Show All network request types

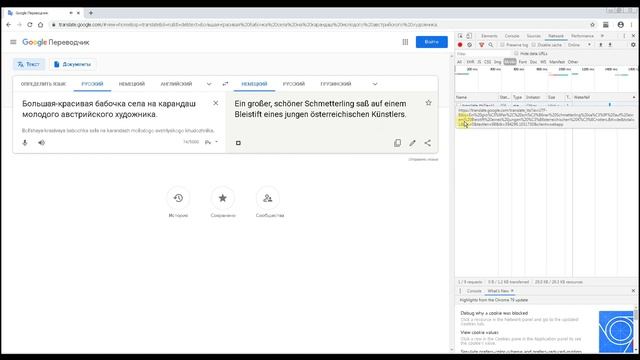click(x=459, y=62)
